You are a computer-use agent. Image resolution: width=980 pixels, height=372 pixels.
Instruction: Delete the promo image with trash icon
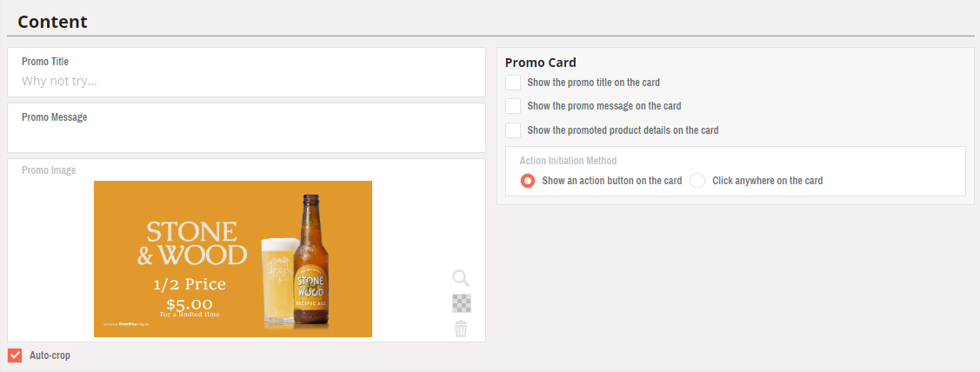click(461, 329)
